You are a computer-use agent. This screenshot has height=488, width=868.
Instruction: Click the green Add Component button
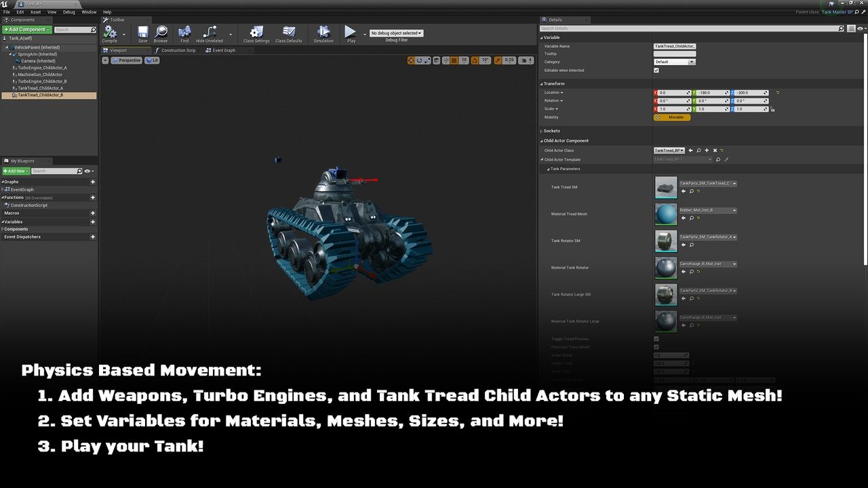(x=26, y=30)
